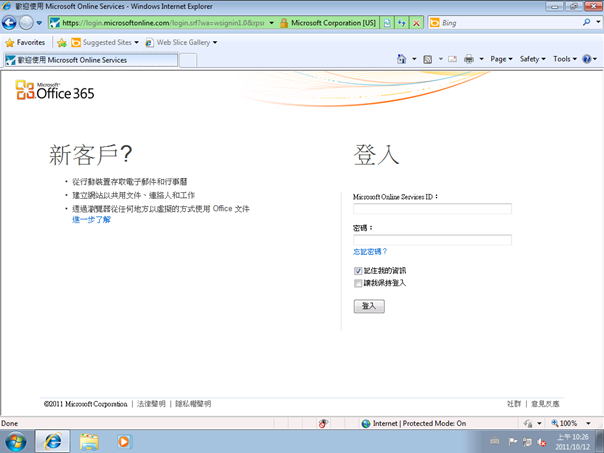The image size is (604, 453).
Task: Click the browser Back arrow button
Action: click(x=9, y=23)
